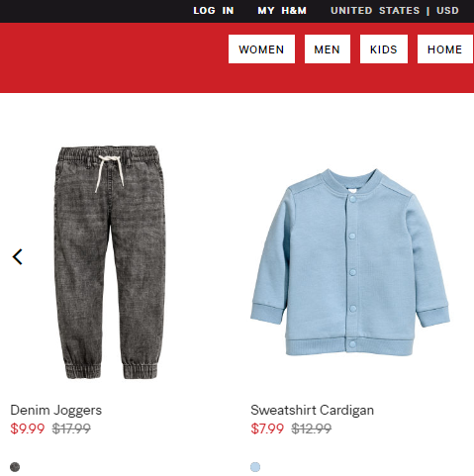474x476 pixels.
Task: Click the Sweatshirt Cardigan product title
Action: click(x=312, y=411)
